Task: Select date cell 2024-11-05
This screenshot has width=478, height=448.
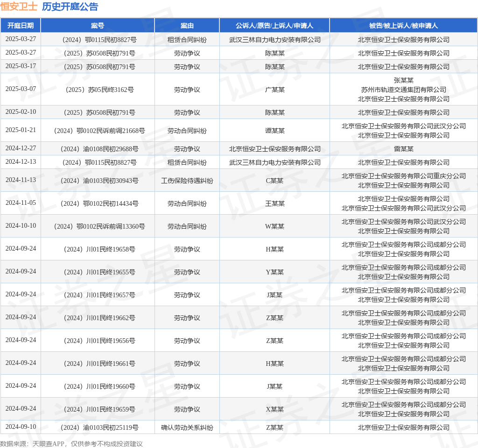Action: 21,203
